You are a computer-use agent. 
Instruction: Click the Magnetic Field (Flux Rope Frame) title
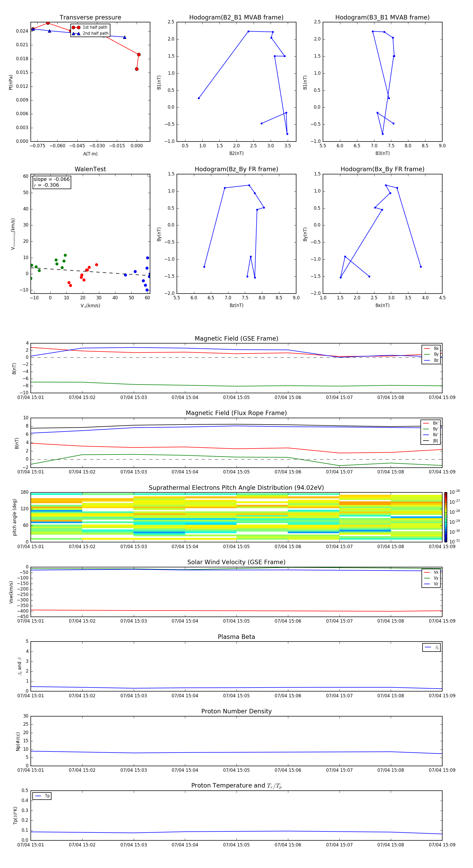pos(236,413)
